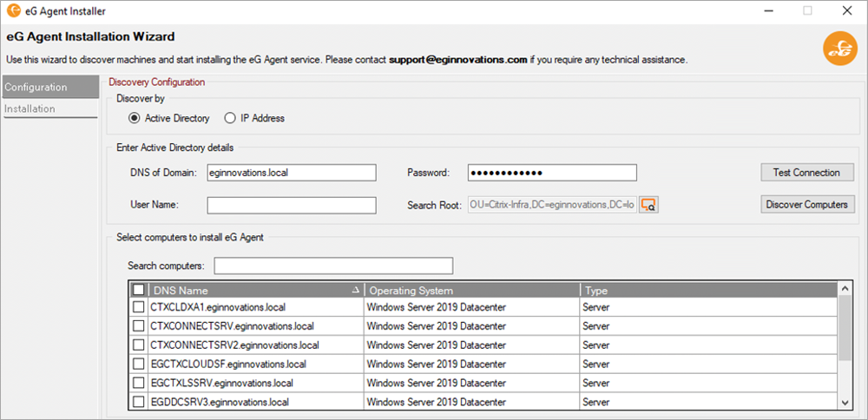Check the box for CTXCONNECTSRV.eginnovations.local
The height and width of the screenshot is (420, 868).
[x=139, y=326]
